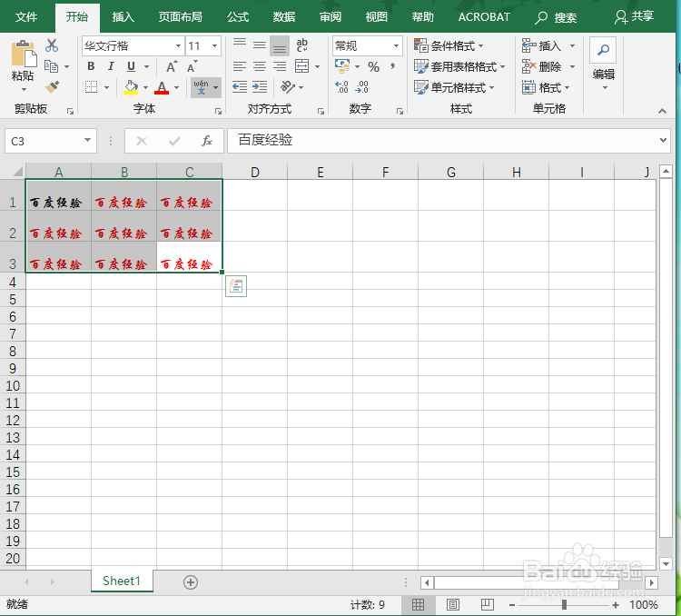
Task: Click the 搜索 search box
Action: 557,17
